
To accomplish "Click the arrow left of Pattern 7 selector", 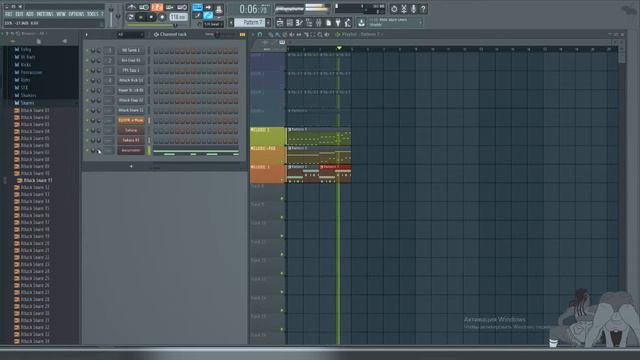I will pyautogui.click(x=231, y=22).
